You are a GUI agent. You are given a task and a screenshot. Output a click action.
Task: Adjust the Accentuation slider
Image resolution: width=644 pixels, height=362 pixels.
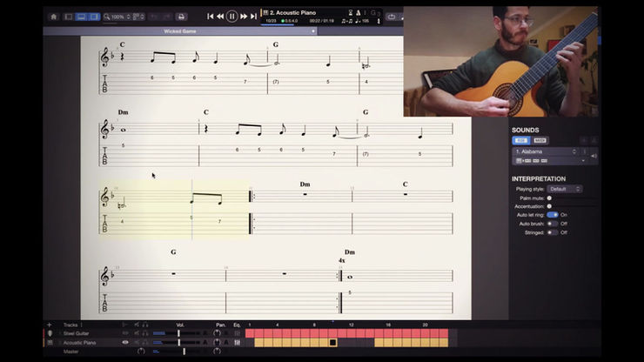549,206
